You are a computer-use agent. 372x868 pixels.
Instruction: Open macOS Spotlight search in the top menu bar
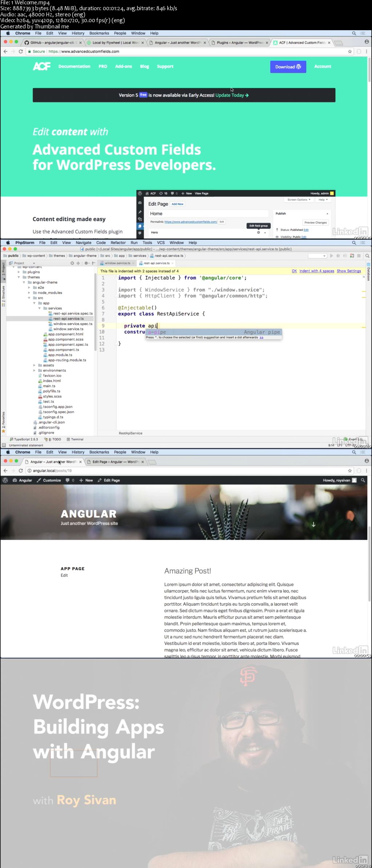[354, 33]
